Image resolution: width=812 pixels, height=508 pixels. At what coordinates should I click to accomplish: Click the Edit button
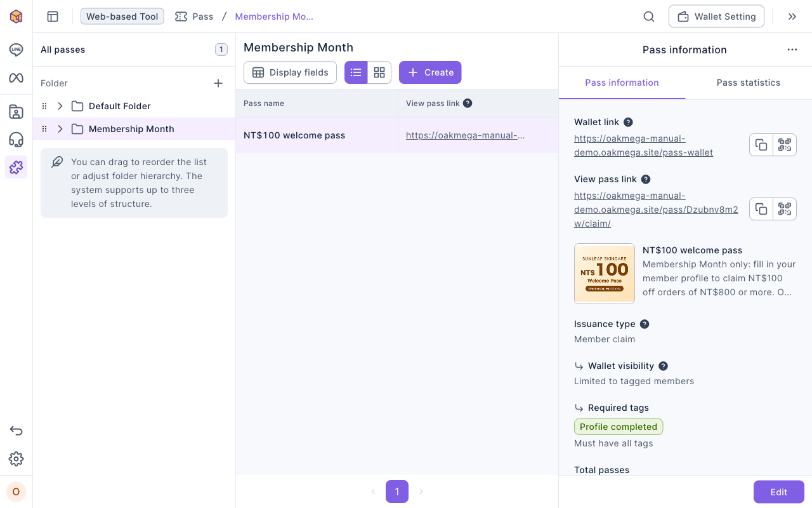coord(779,492)
